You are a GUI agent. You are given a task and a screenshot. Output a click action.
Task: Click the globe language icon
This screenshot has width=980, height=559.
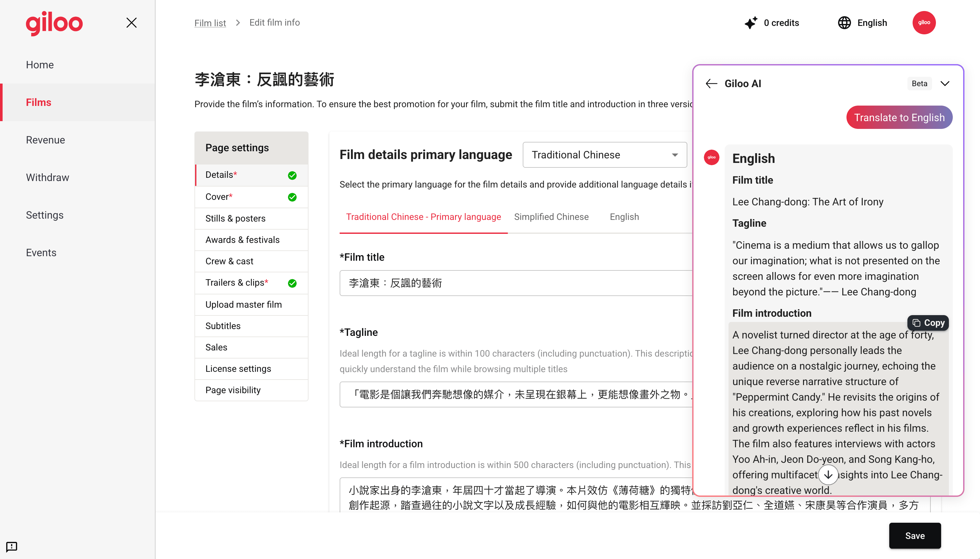click(844, 23)
